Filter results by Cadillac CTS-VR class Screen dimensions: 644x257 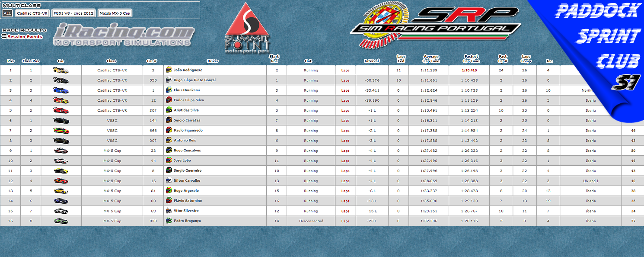pos(32,13)
